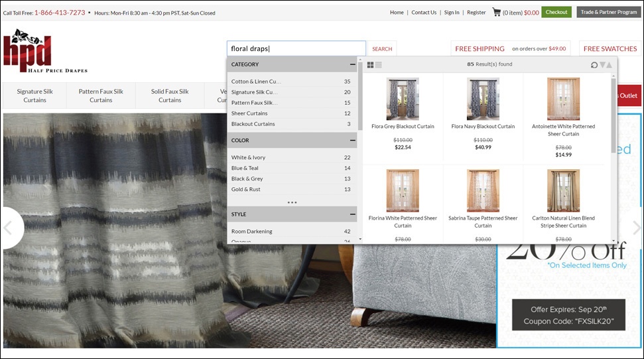Click the green Checkout button
Screen dimensions: 644x359
tap(556, 13)
